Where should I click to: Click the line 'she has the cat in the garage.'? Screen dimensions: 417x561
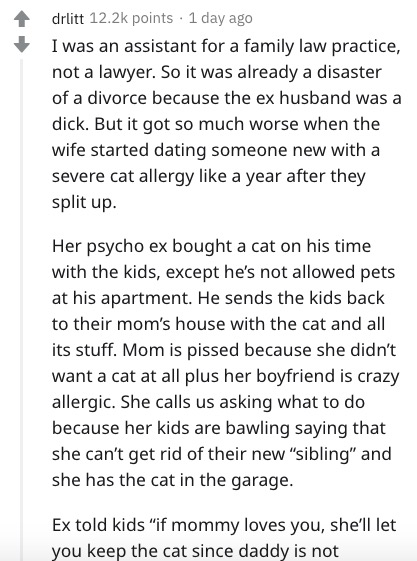[172, 480]
